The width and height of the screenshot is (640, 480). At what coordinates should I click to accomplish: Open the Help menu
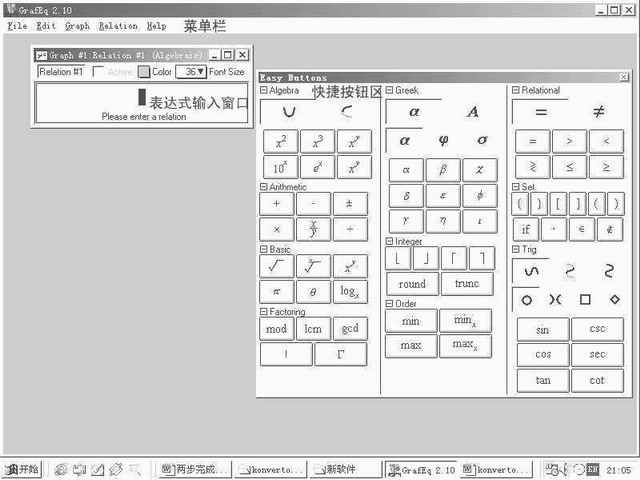[x=157, y=26]
